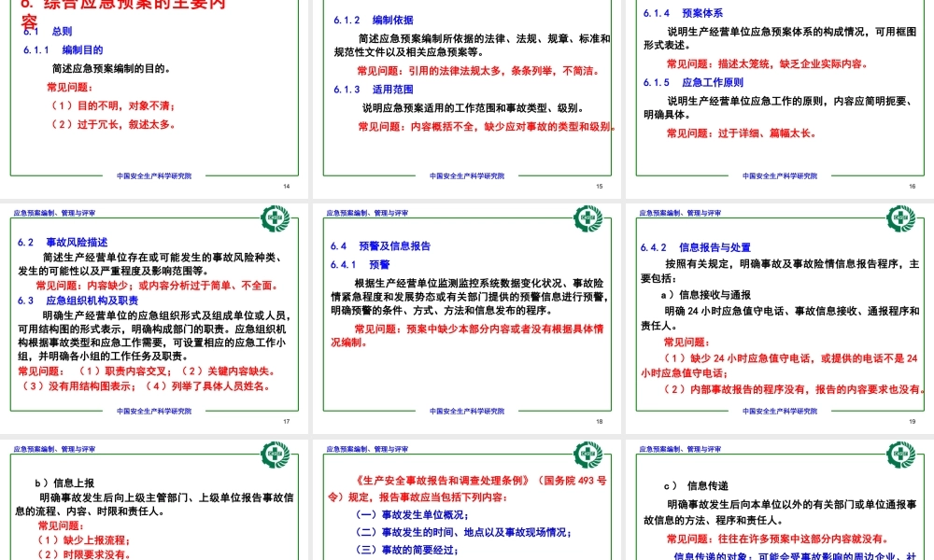Click header '应急预案编制、管理与评审' above 6.4.2 信息报告与处置
Image resolution: width=934 pixels, height=560 pixels.
[680, 213]
